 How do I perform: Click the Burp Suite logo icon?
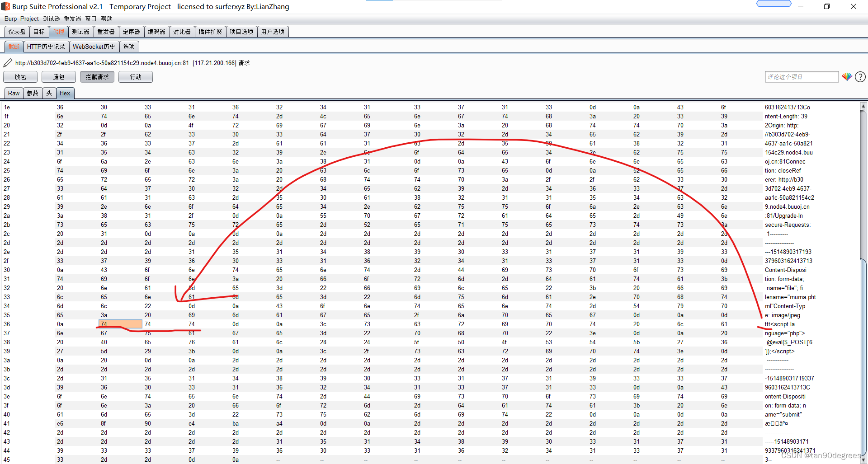(5, 6)
